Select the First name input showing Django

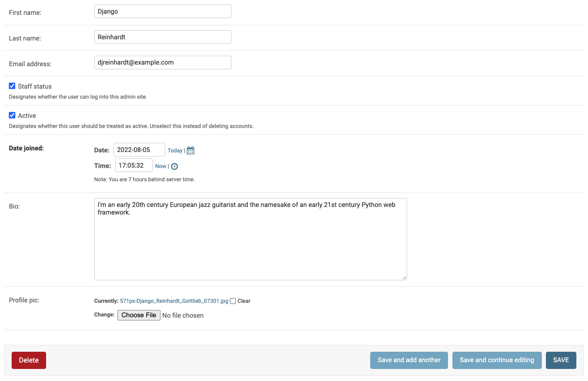click(x=162, y=11)
